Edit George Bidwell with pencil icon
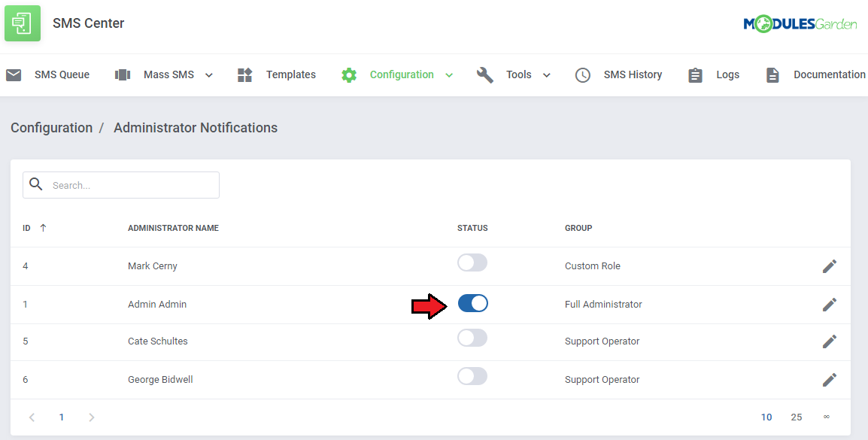 [x=829, y=380]
